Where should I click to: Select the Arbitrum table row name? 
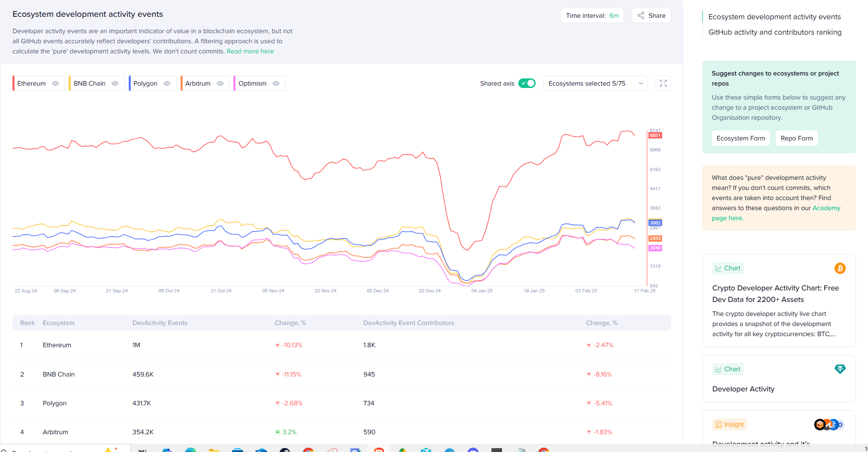(x=55, y=432)
